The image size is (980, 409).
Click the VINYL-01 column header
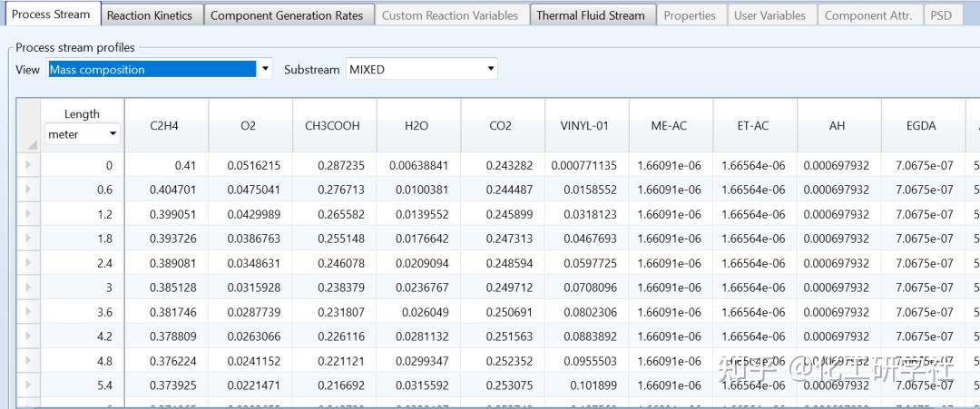586,125
